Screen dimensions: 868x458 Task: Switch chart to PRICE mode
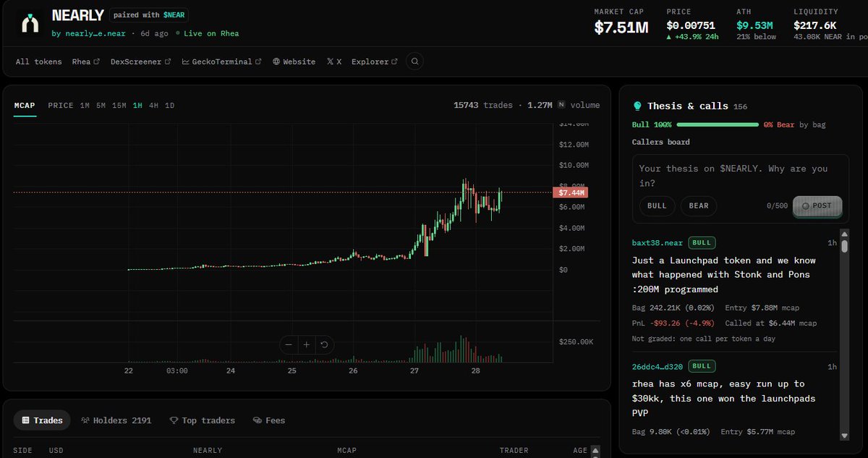[61, 105]
